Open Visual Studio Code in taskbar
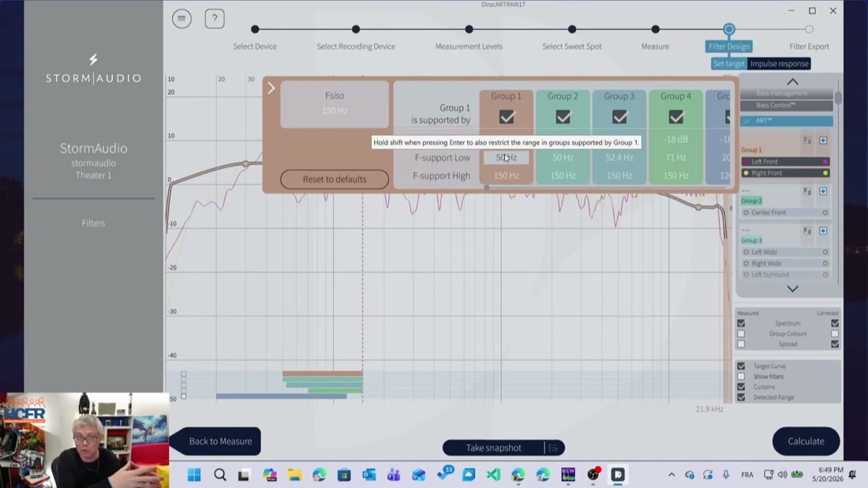868x488 pixels. (494, 475)
